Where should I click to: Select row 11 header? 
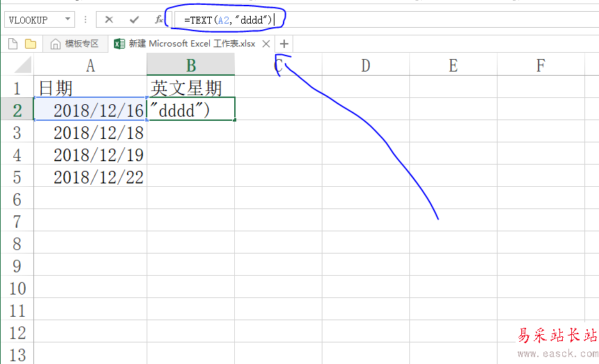coord(17,310)
